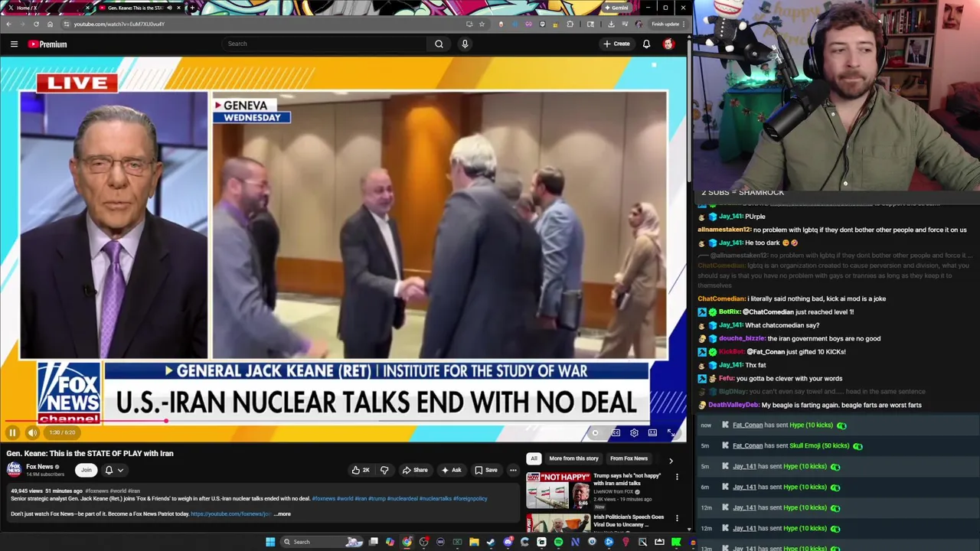Open a new browser tab
Image resolution: width=980 pixels, height=551 pixels.
(x=192, y=8)
